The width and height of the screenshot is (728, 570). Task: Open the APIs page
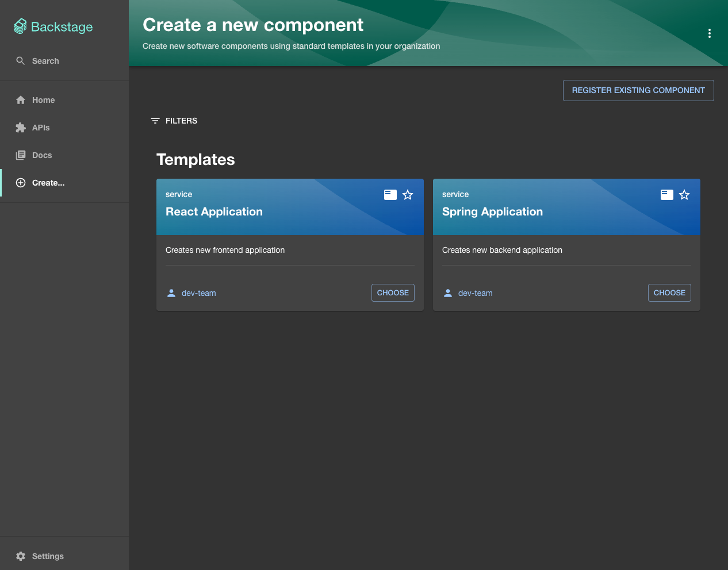64,128
